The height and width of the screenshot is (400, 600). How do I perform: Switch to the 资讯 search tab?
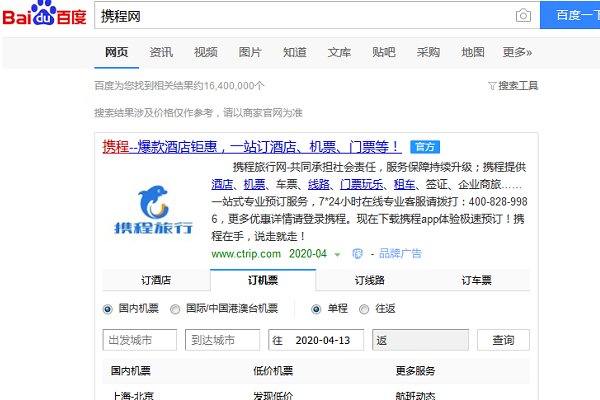[x=161, y=52]
